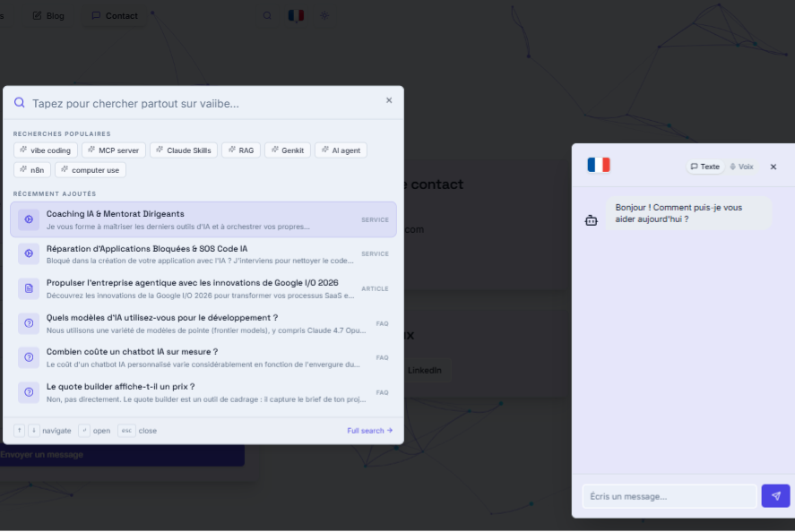Image resolution: width=795 pixels, height=532 pixels.
Task: Click the down arrow navigate key hint
Action: (x=33, y=430)
